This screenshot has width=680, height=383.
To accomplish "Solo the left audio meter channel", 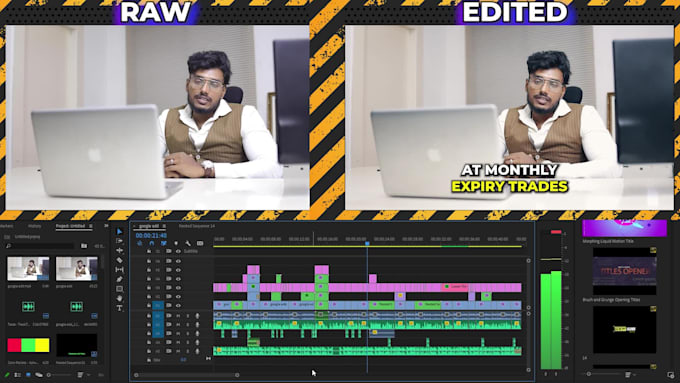I will point(546,373).
